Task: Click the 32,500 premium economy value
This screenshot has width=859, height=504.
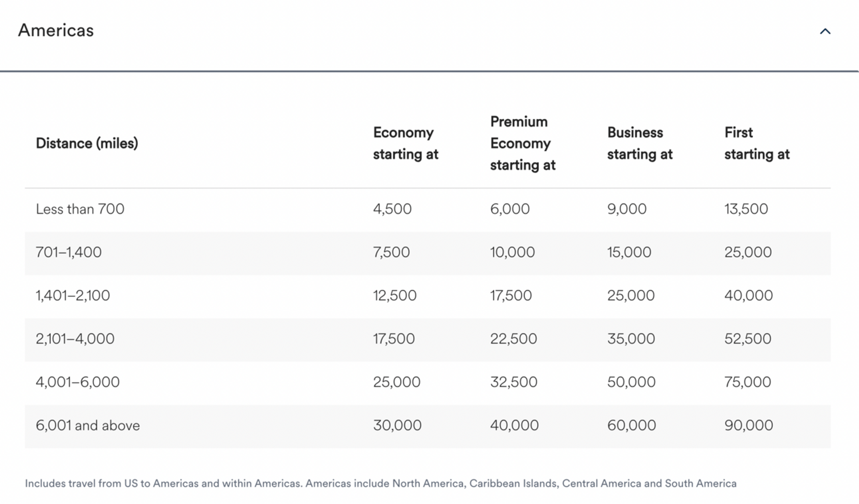Action: click(514, 382)
